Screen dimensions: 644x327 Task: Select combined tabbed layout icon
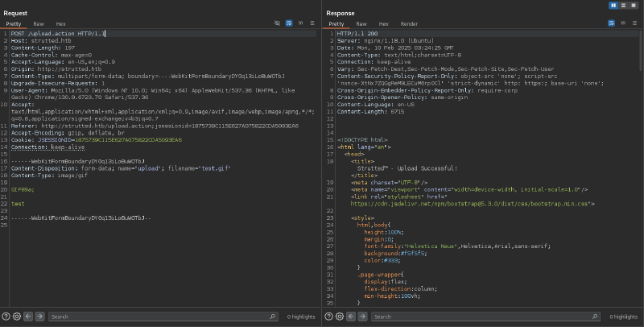click(634, 5)
